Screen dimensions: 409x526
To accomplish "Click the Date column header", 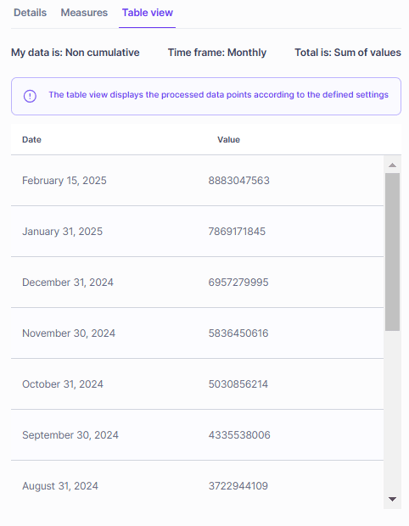I will (32, 140).
